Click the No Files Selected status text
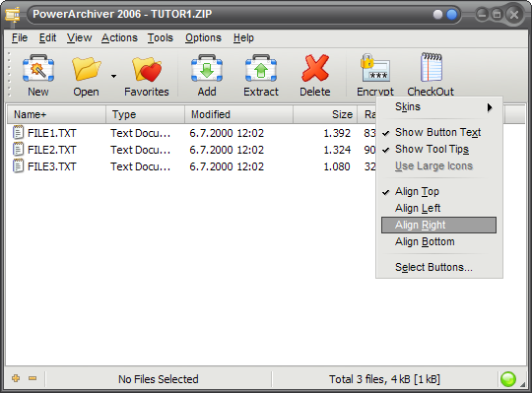The width and height of the screenshot is (532, 393). tap(158, 379)
